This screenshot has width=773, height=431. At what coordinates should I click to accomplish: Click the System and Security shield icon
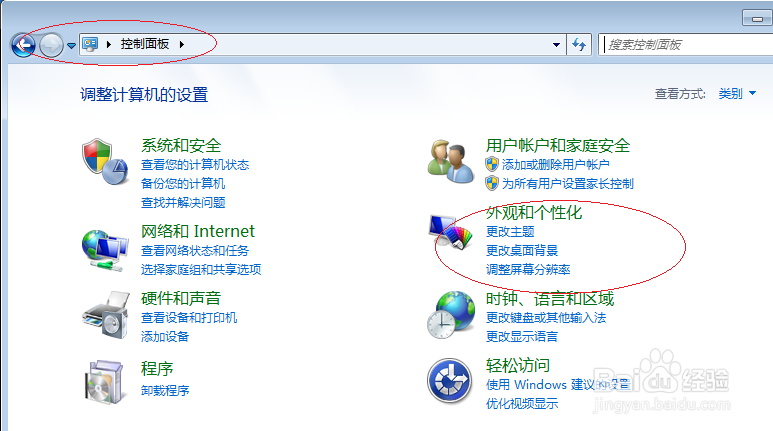click(105, 161)
